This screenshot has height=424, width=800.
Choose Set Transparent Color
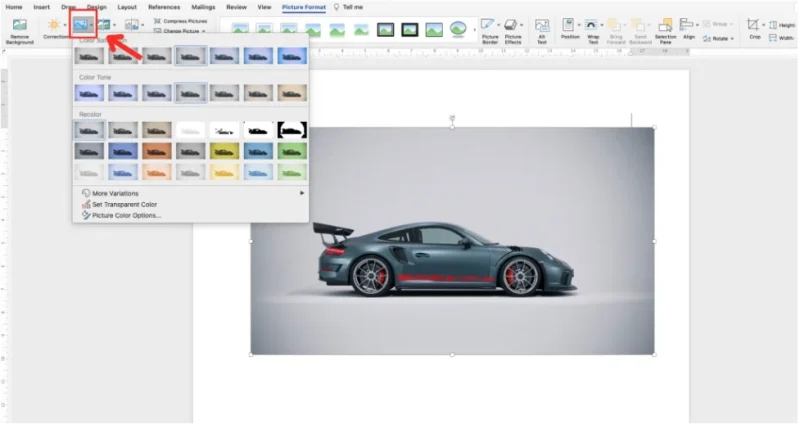tap(124, 204)
